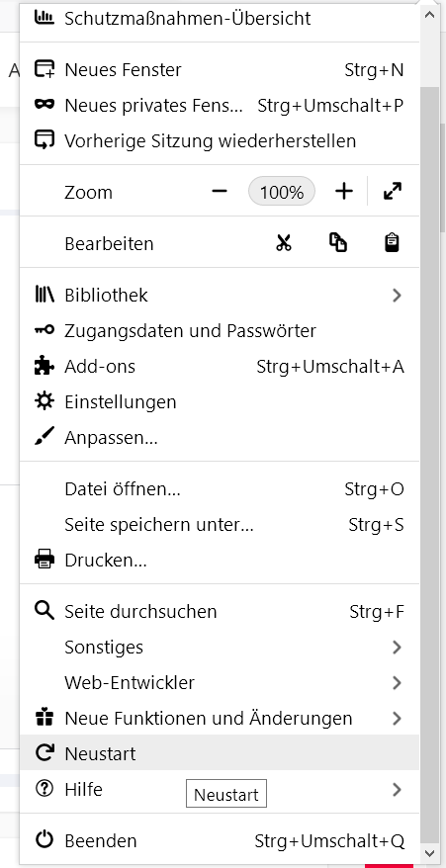This screenshot has width=446, height=868.
Task: Toggle fullscreen with the arrows icon
Action: pyautogui.click(x=393, y=192)
